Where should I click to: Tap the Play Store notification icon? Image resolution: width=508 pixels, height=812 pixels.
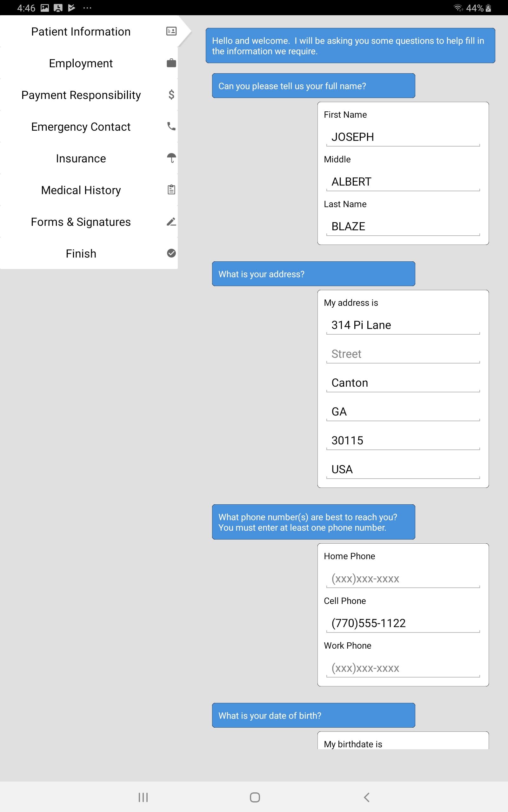coord(71,8)
